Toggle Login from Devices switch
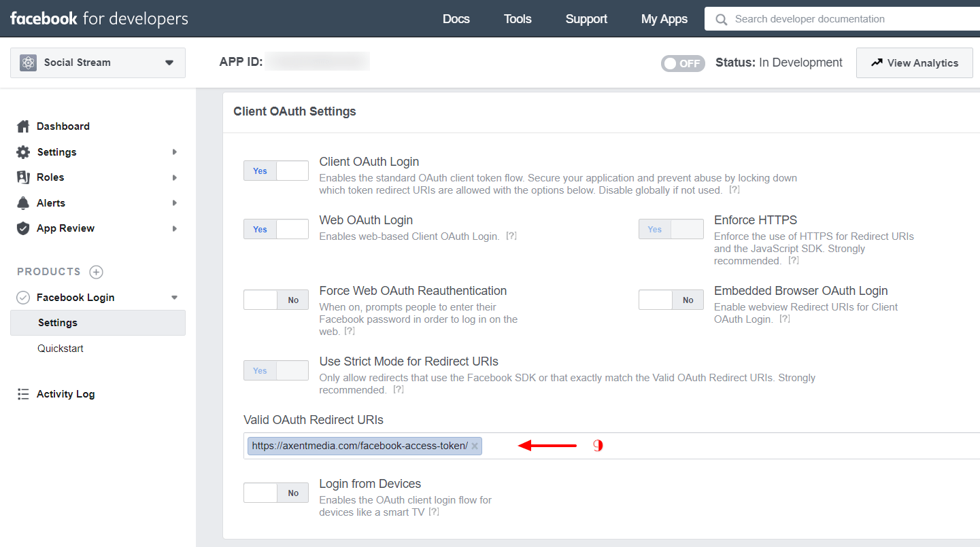Image resolution: width=980 pixels, height=547 pixels. coord(276,493)
